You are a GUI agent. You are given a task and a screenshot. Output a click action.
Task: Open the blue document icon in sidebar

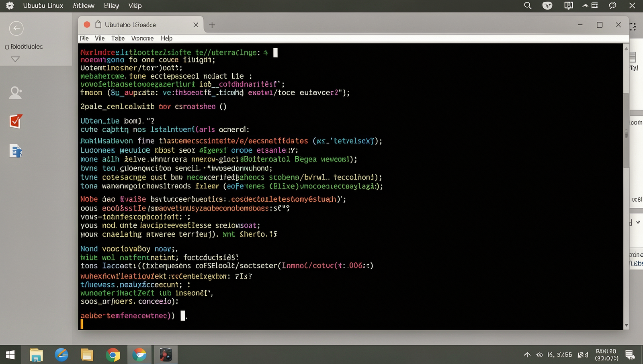click(x=15, y=151)
